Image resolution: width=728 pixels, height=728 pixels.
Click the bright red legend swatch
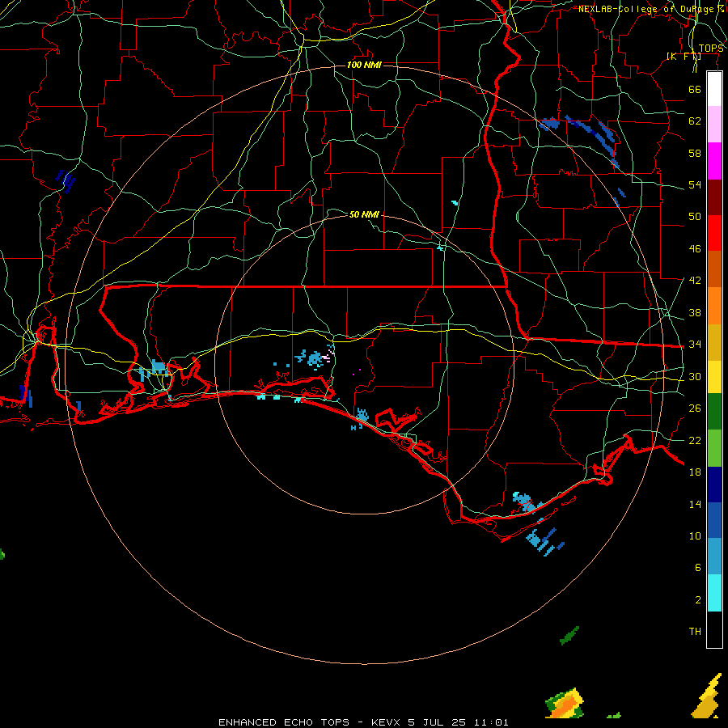coord(714,233)
